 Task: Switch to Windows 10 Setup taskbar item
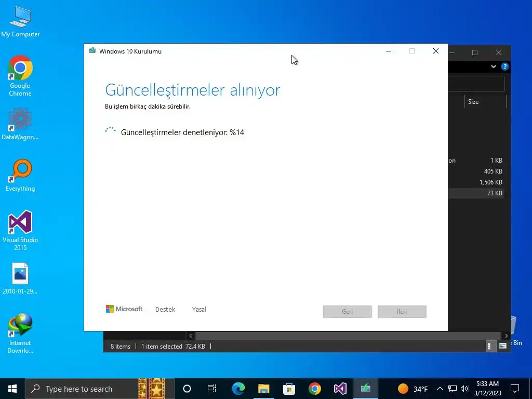pos(365,389)
